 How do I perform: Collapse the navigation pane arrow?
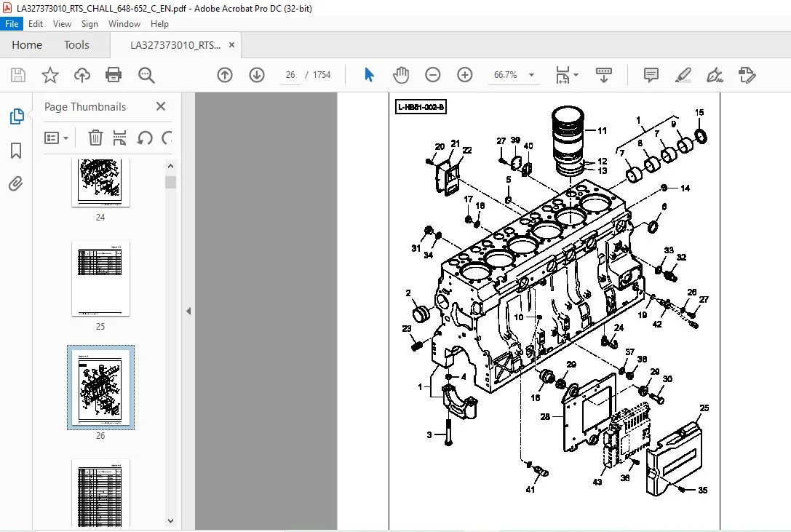(188, 311)
